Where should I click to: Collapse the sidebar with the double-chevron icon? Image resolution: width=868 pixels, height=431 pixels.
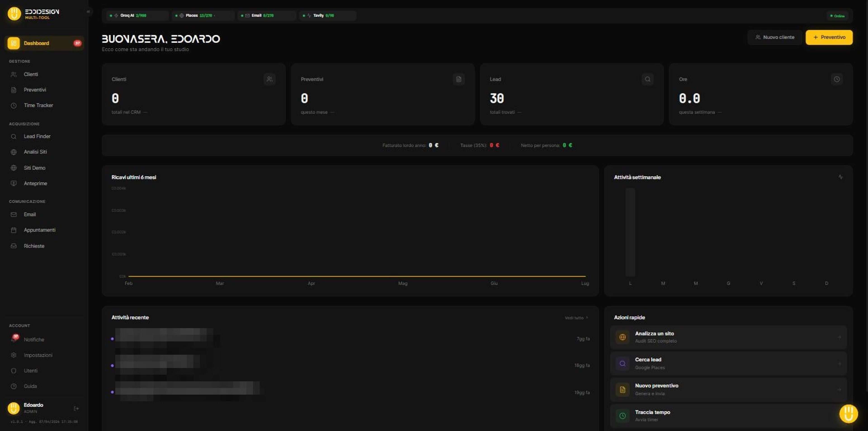(88, 12)
